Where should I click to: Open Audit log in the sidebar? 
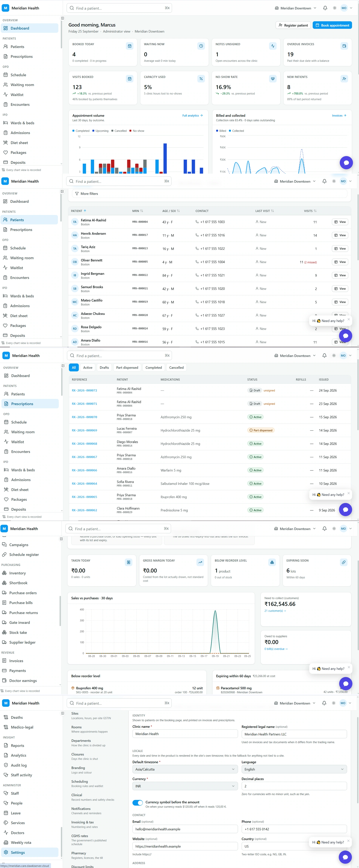coord(19,765)
